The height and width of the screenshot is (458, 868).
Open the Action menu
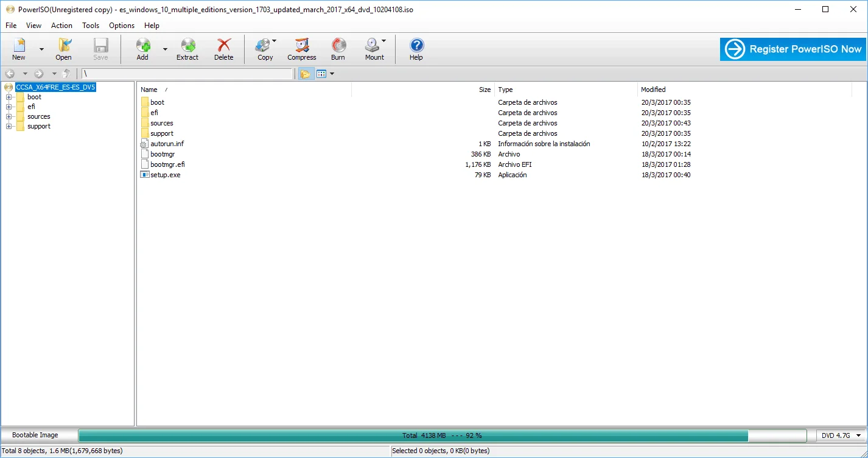[61, 26]
